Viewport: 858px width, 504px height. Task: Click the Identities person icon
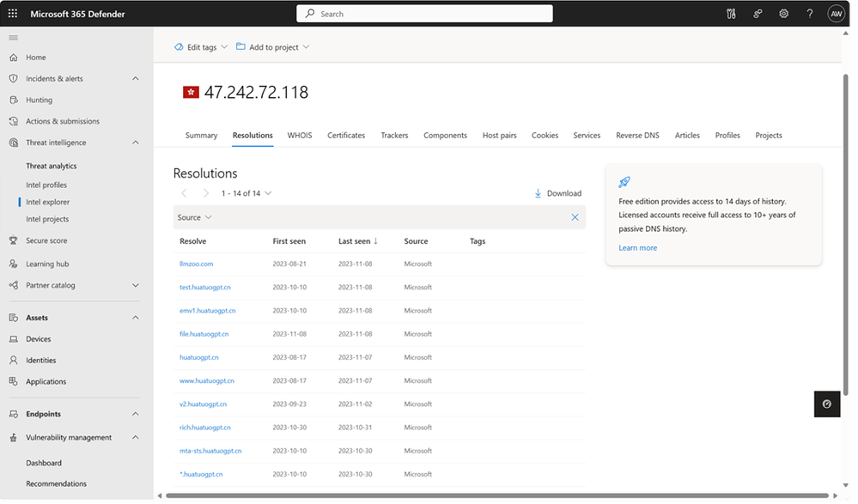(14, 361)
